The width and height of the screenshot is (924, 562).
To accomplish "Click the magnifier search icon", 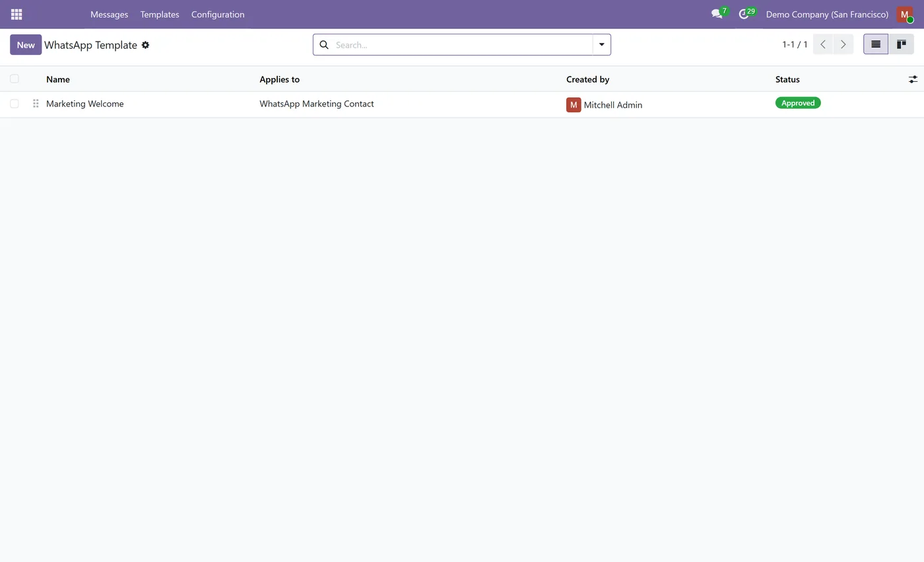I will click(x=324, y=45).
